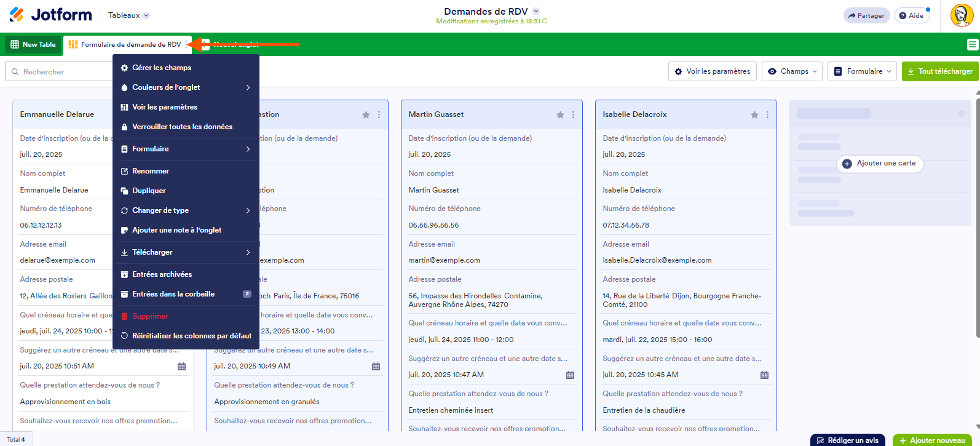Open calendar icon for 10:45 AM date

[x=764, y=375]
